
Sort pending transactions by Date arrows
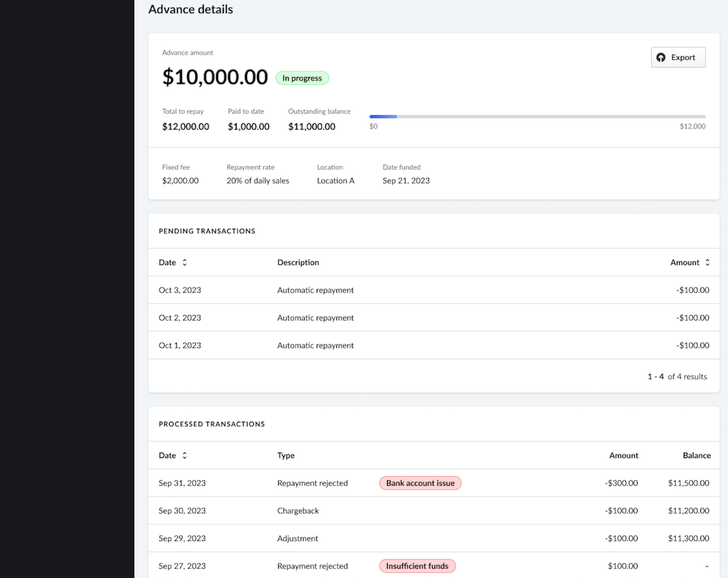(185, 263)
